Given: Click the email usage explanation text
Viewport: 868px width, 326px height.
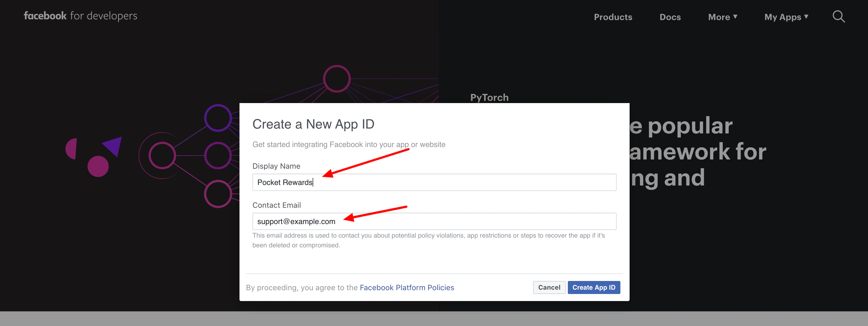Looking at the screenshot, I should coord(428,240).
